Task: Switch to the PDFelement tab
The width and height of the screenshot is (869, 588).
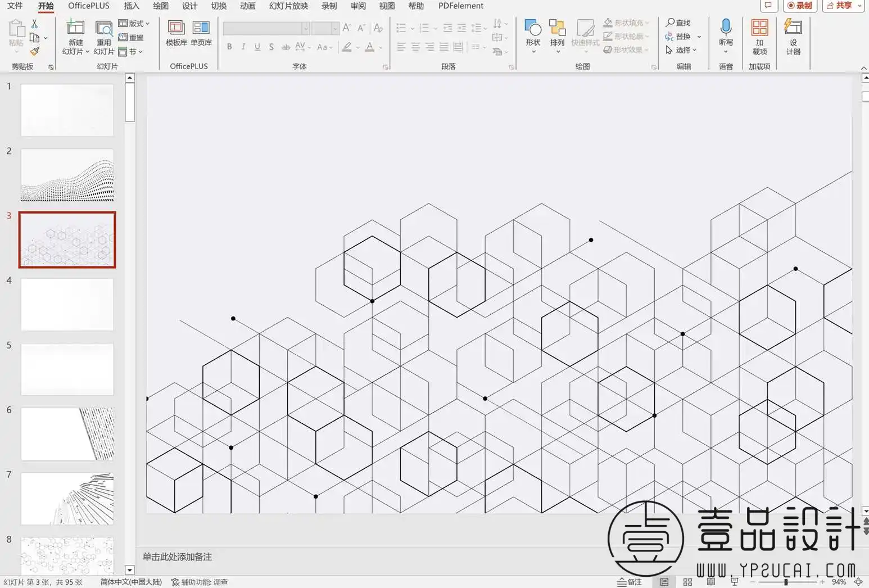Action: (x=461, y=6)
